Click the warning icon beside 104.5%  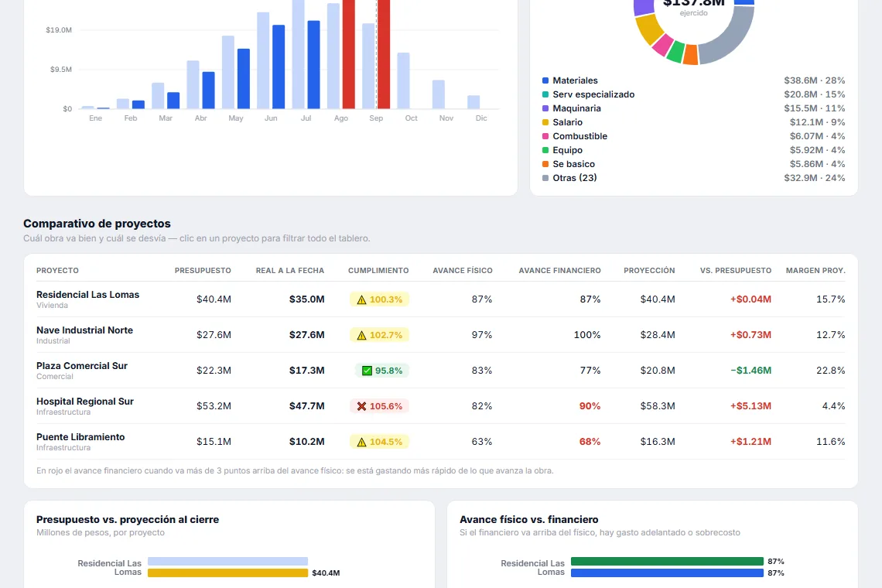click(x=361, y=443)
